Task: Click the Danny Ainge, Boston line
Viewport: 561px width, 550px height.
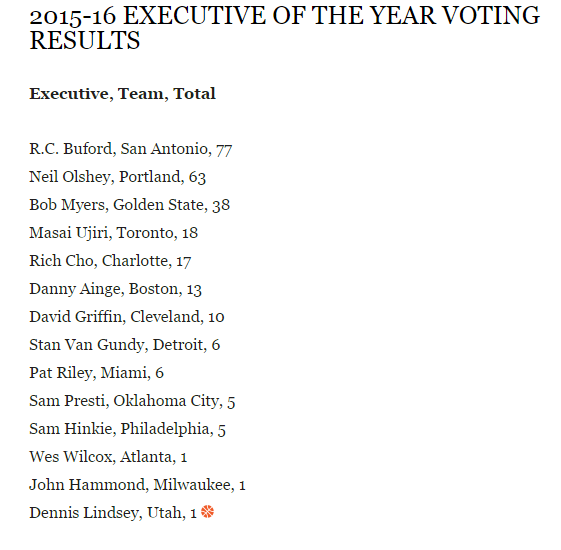Action: [116, 289]
